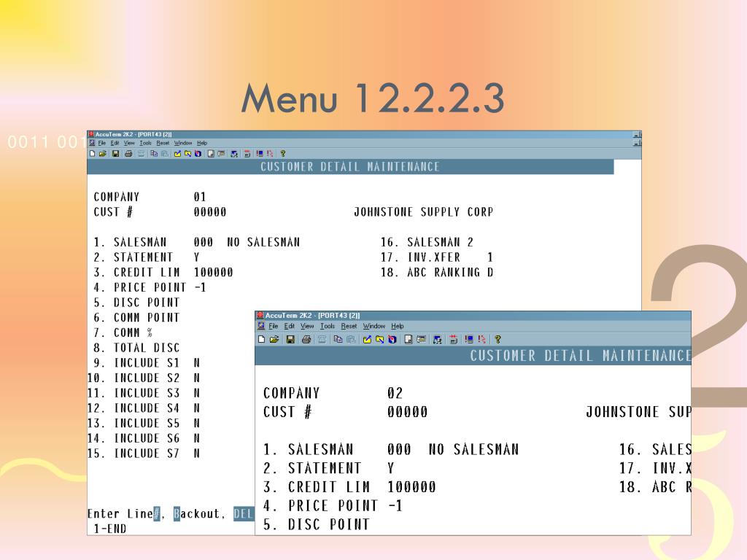Click download file icon in front Company 02 toolbar

(x=379, y=340)
